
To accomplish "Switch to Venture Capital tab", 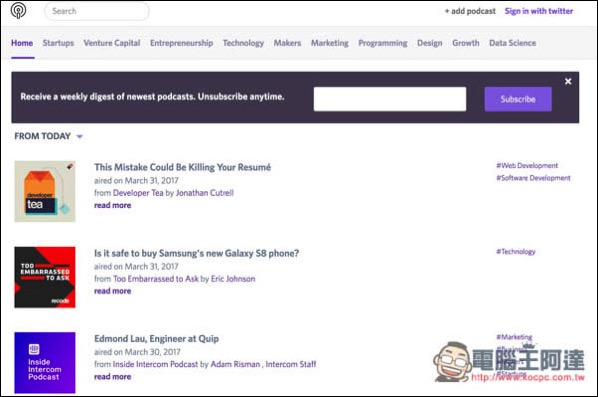I will 112,43.
